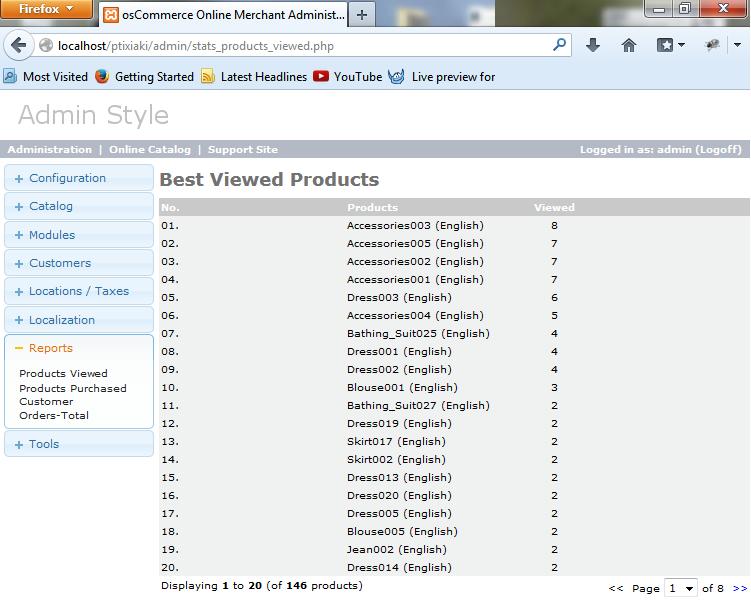Restore down the Firefox window
The width and height of the screenshot is (751, 606).
[685, 9]
